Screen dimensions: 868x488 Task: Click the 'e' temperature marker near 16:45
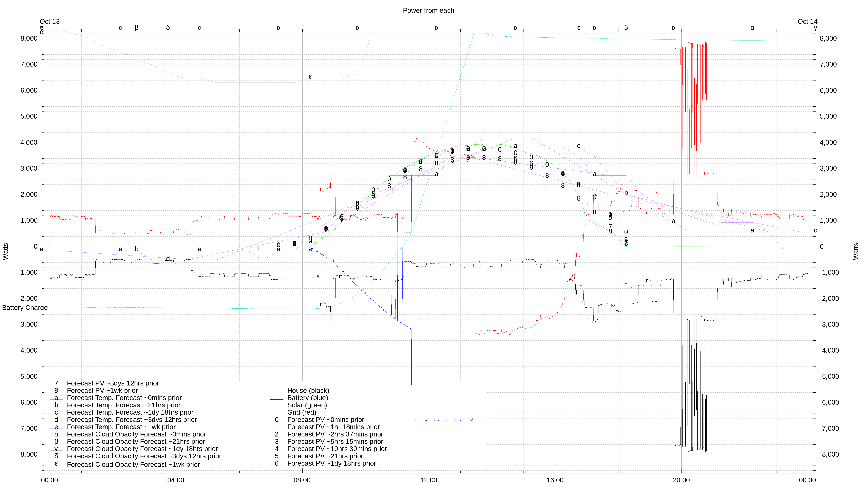[x=579, y=146]
